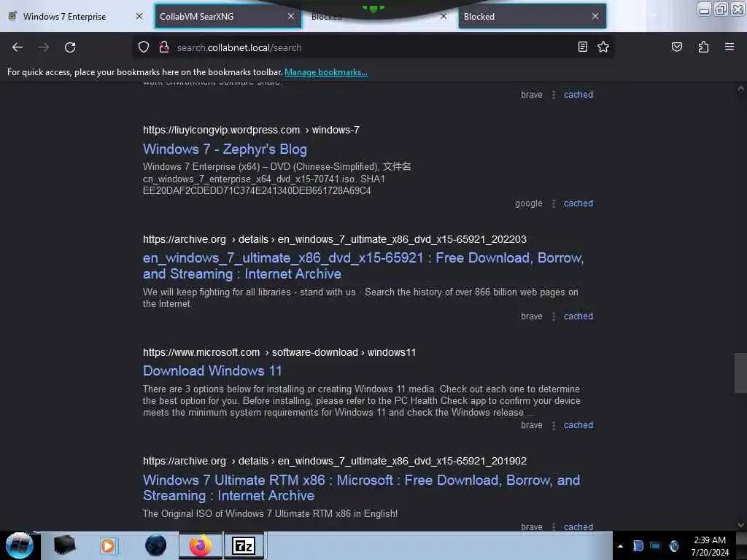747x560 pixels.
Task: Open the Download Windows 11 result
Action: 212,370
